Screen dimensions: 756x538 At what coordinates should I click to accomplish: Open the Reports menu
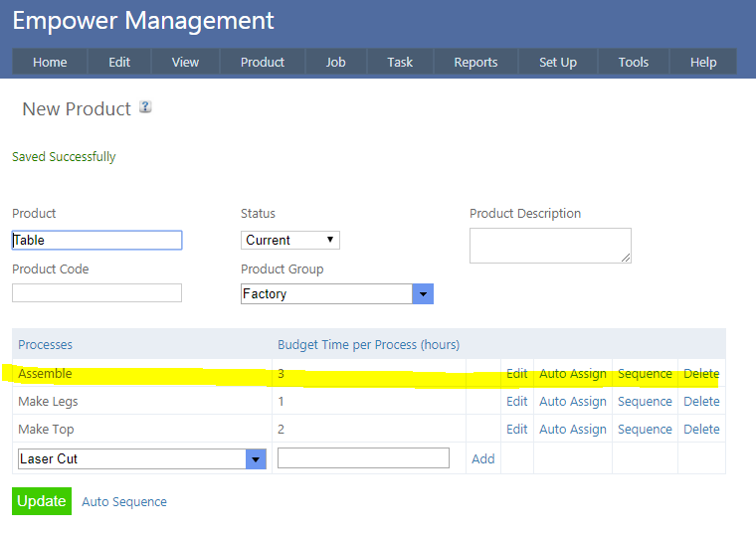click(x=475, y=62)
